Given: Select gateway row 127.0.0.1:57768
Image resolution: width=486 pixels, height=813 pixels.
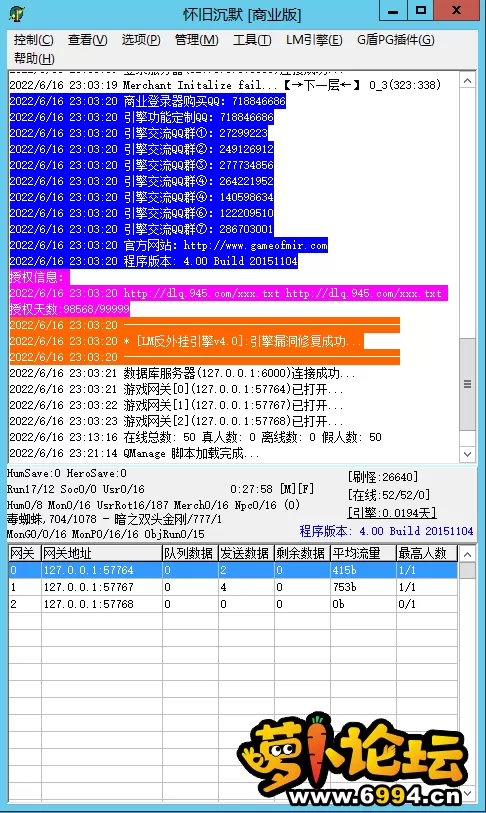Looking at the screenshot, I should [x=233, y=605].
